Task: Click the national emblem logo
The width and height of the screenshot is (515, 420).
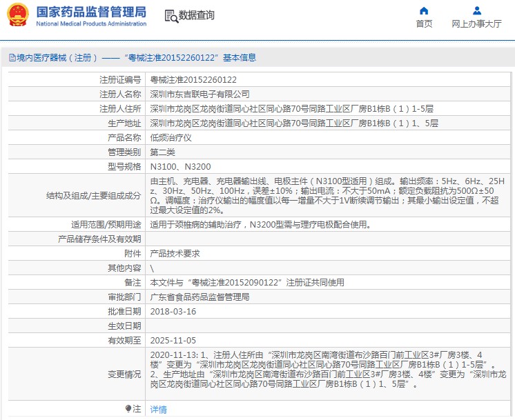Action: point(18,14)
